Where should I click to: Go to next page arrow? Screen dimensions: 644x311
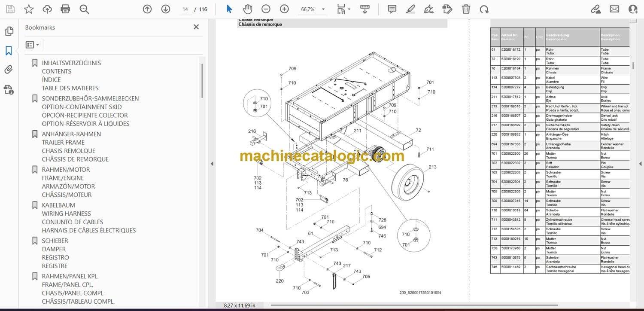tap(166, 9)
